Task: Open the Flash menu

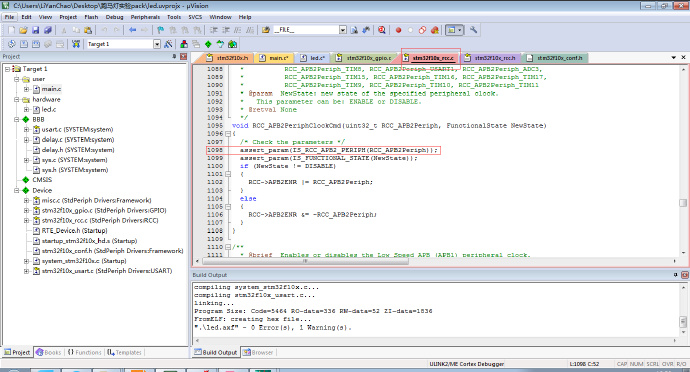Action: tap(91, 17)
